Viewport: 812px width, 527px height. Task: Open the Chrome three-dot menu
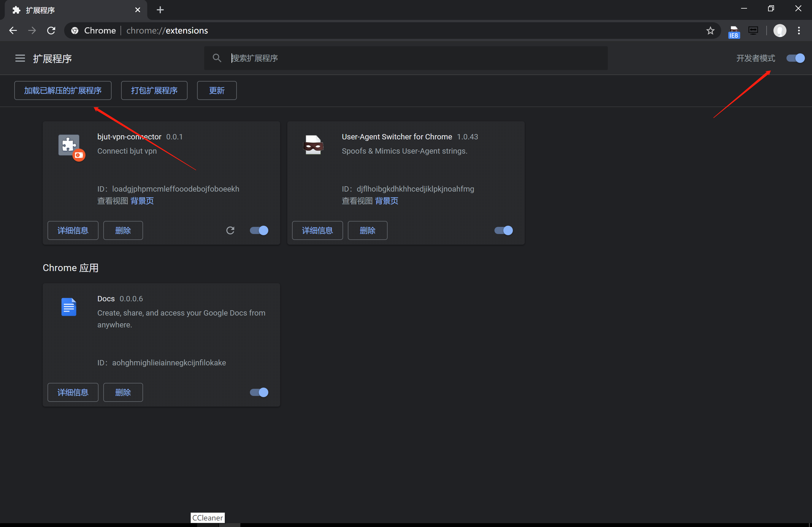coord(799,31)
